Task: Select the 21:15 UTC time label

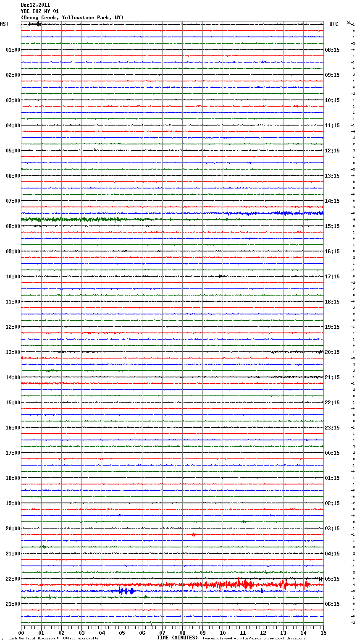Action: pos(332,377)
